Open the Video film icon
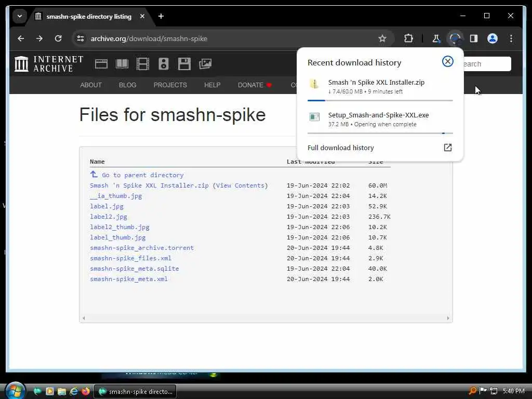Image resolution: width=532 pixels, height=399 pixels. click(x=142, y=64)
